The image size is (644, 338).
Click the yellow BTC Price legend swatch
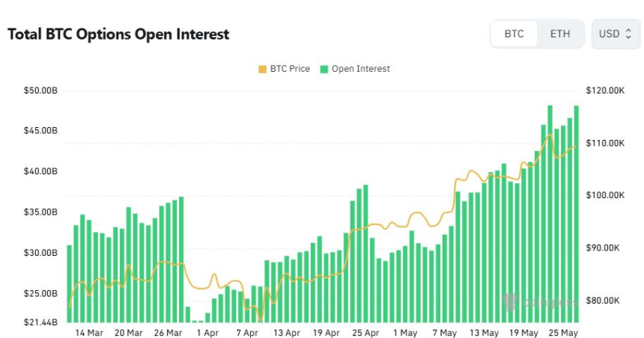[262, 70]
